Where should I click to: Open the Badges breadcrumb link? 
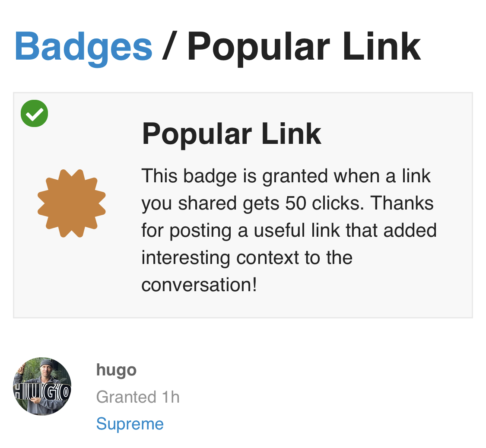(x=83, y=47)
